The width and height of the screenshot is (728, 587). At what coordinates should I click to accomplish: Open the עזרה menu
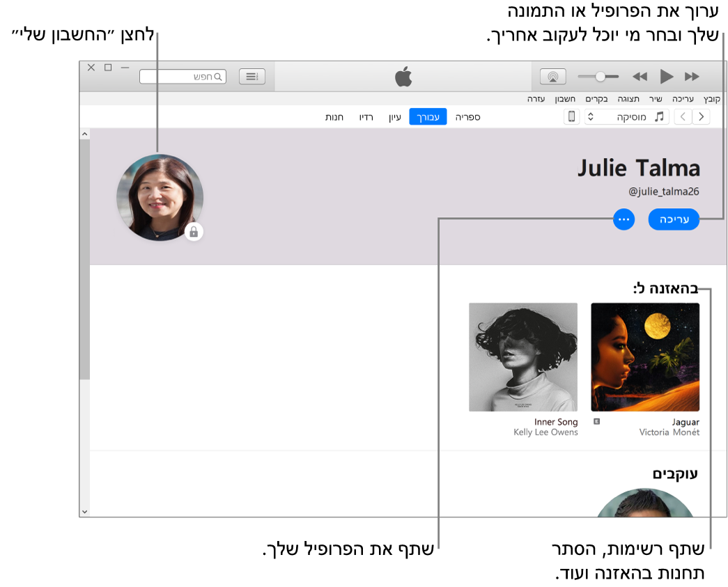point(536,99)
